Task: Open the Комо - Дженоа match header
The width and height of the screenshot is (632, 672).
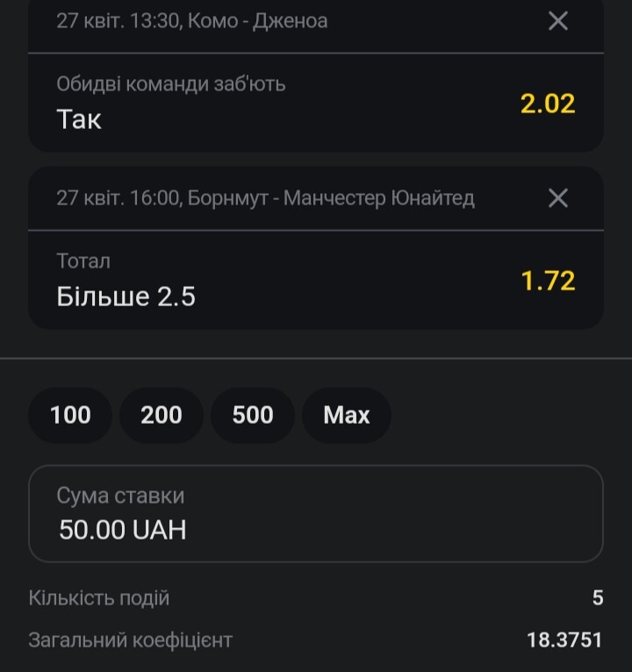Action: [192, 20]
